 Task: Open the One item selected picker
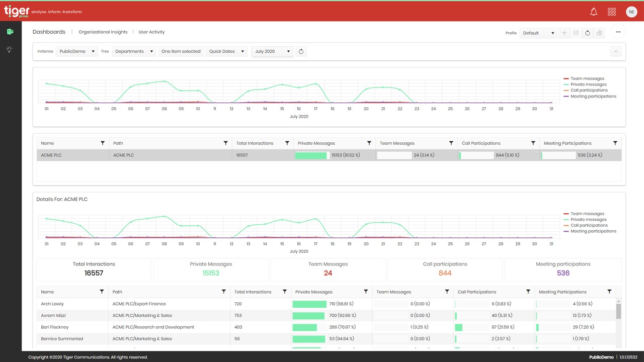pyautogui.click(x=181, y=51)
